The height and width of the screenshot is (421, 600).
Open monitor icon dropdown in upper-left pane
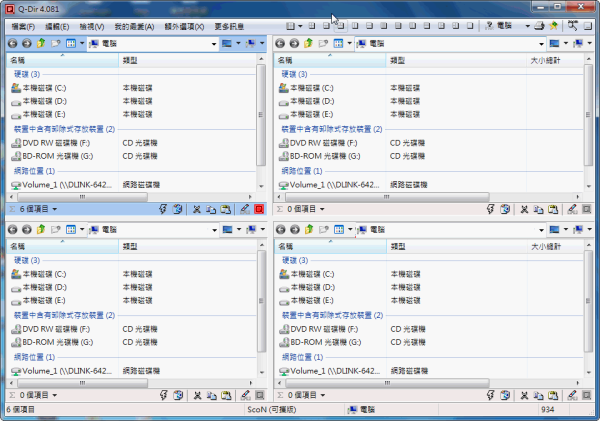tap(238, 44)
